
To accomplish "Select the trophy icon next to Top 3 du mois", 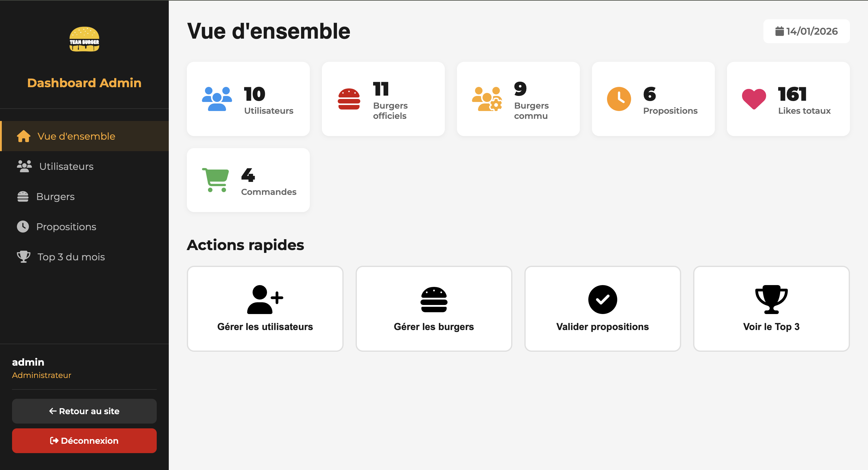I will coord(23,257).
